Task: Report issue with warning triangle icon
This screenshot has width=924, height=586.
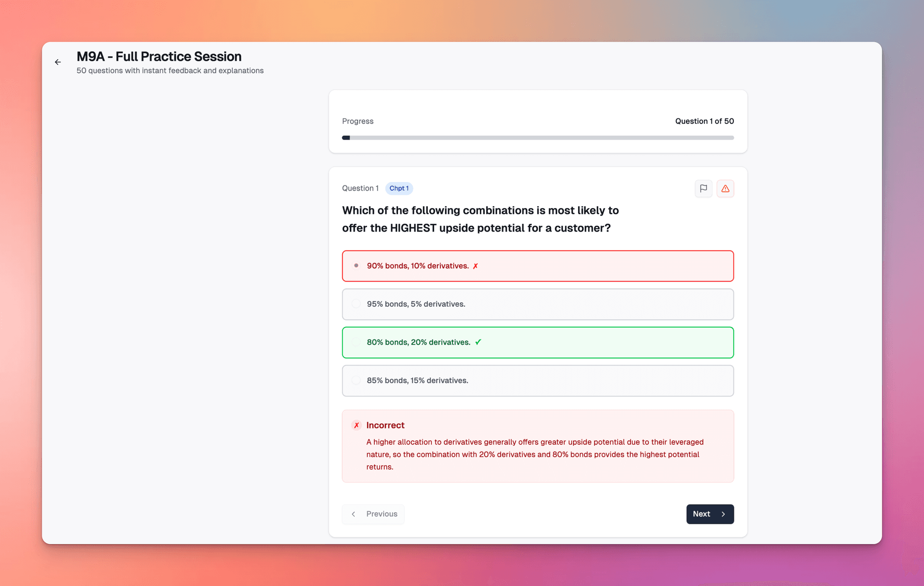Action: [725, 188]
